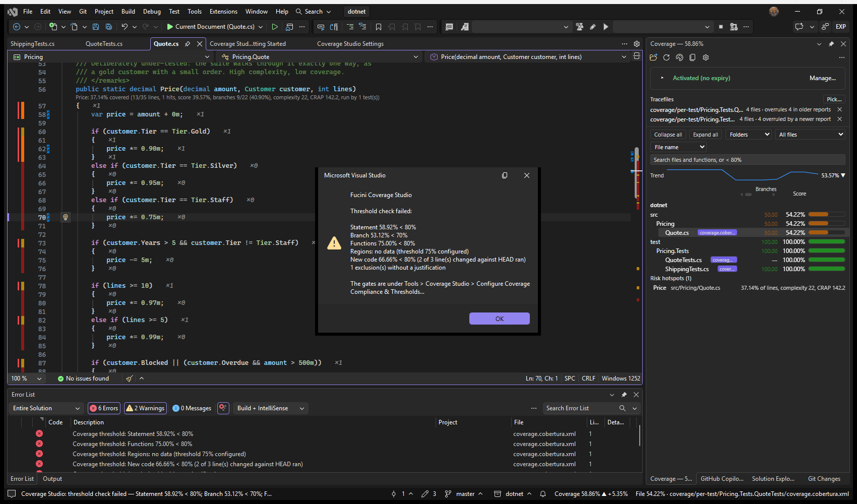Toggle pin on the Coverage panel
The width and height of the screenshot is (857, 504).
[831, 44]
